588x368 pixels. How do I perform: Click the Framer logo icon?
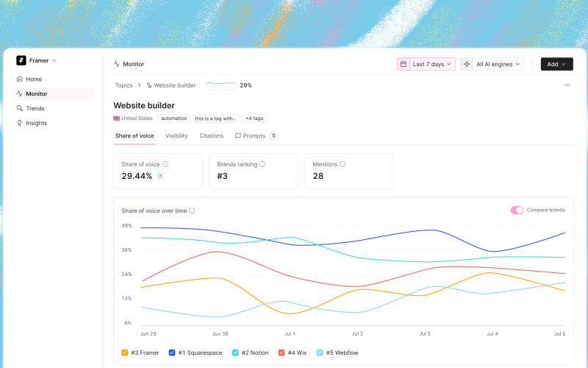[x=21, y=60]
